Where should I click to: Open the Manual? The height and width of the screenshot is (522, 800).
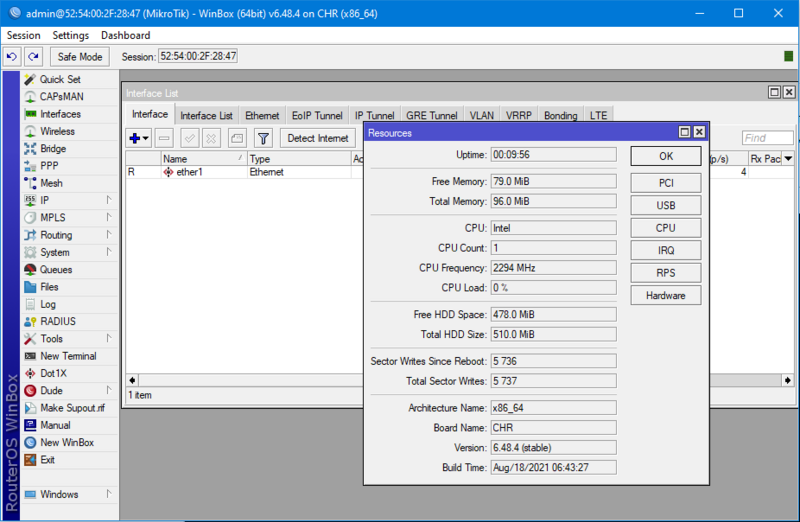pyautogui.click(x=55, y=425)
